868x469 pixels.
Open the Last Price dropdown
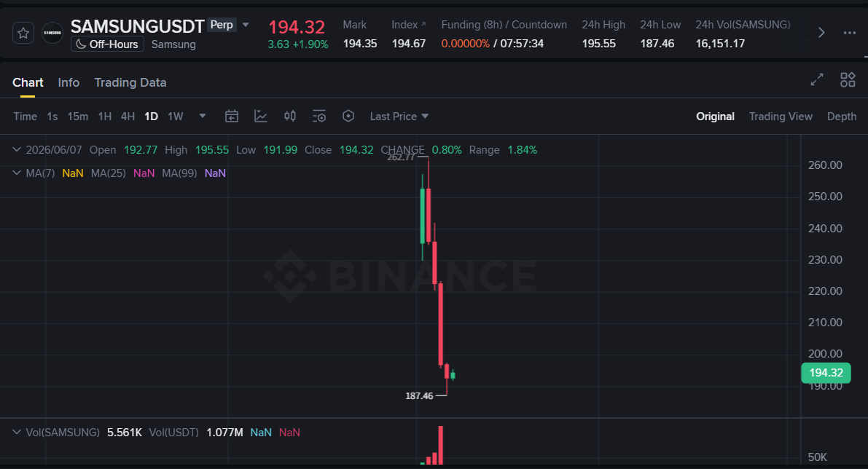click(x=399, y=116)
